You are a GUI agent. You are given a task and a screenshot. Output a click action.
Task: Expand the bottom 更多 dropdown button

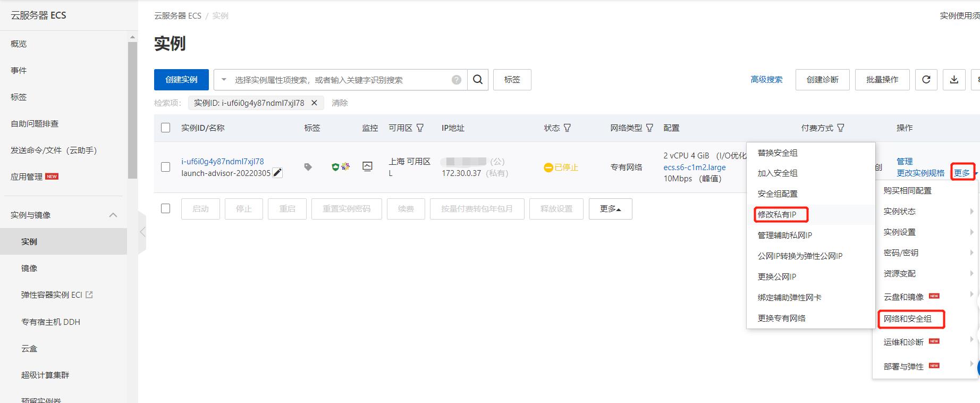[610, 209]
